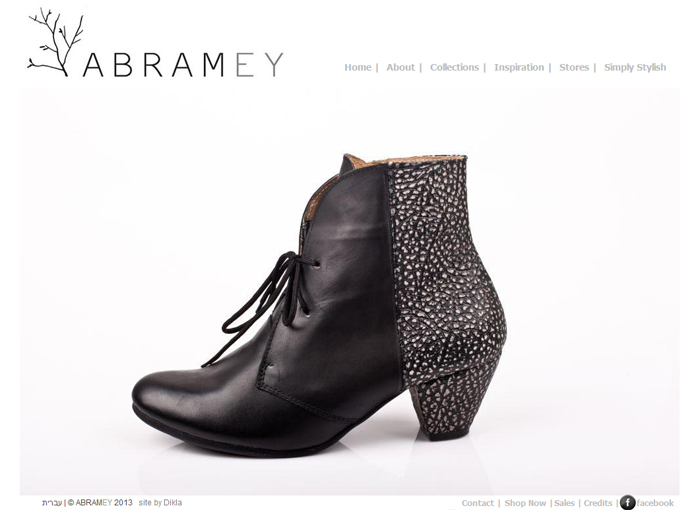
Task: Open the Stores page
Action: (574, 67)
